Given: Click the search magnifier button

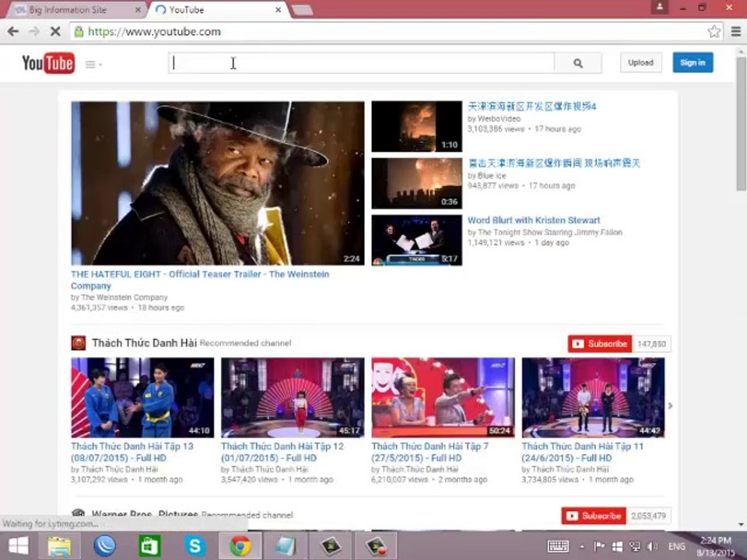Looking at the screenshot, I should 578,63.
